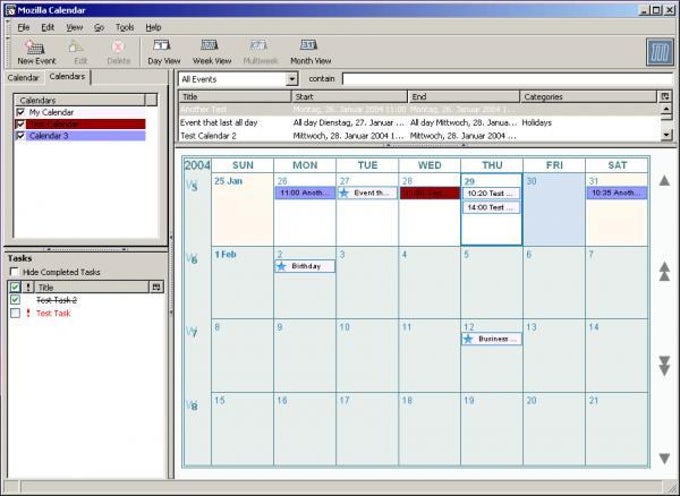This screenshot has height=496, width=680.
Task: Sort events by End column
Action: pyautogui.click(x=464, y=97)
